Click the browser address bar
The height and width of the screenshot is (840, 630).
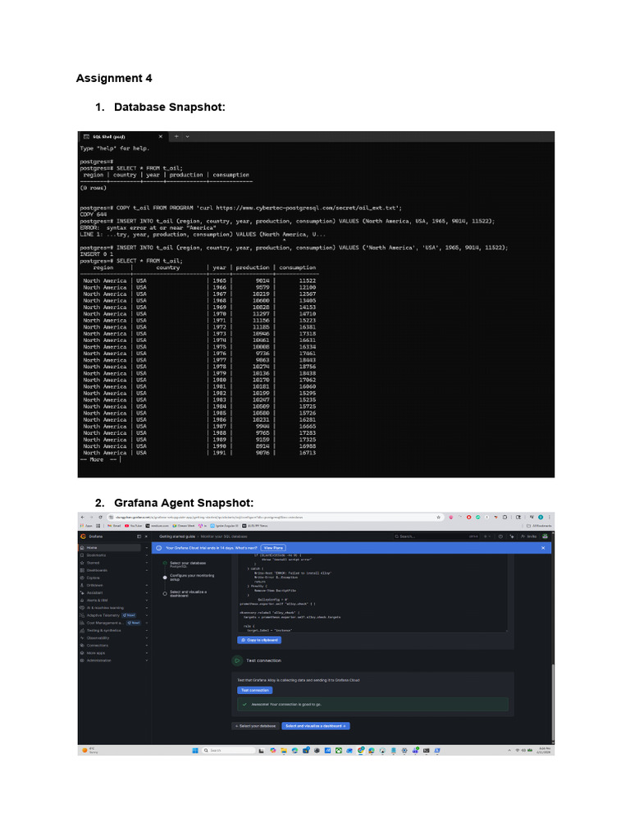276,517
